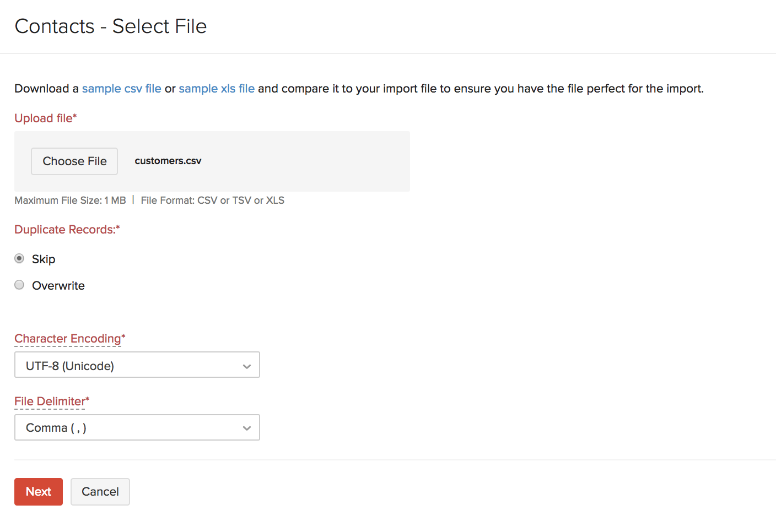Screen dimensions: 776x532
Task: Click the Character Encoding dropdown chevron
Action: click(x=247, y=366)
